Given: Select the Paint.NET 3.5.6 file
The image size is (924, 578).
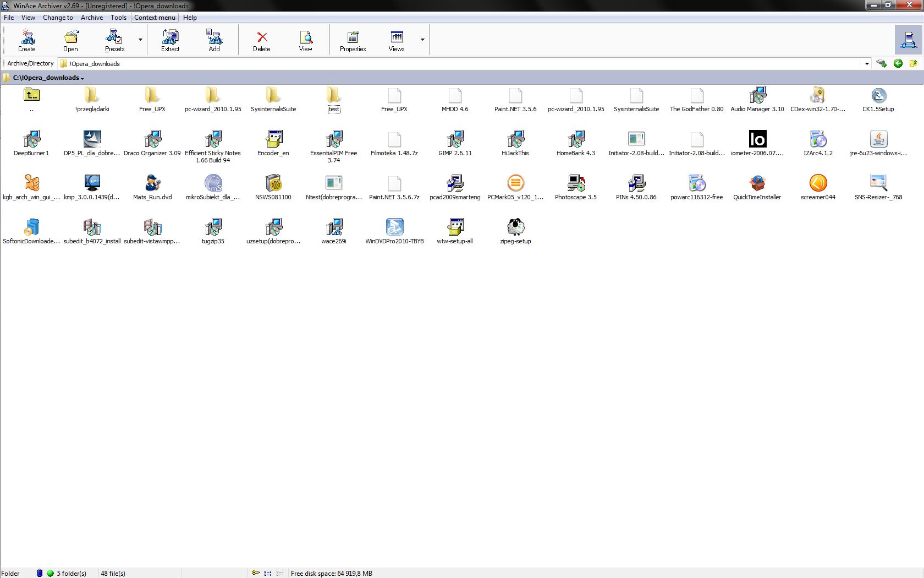Looking at the screenshot, I should [x=515, y=99].
